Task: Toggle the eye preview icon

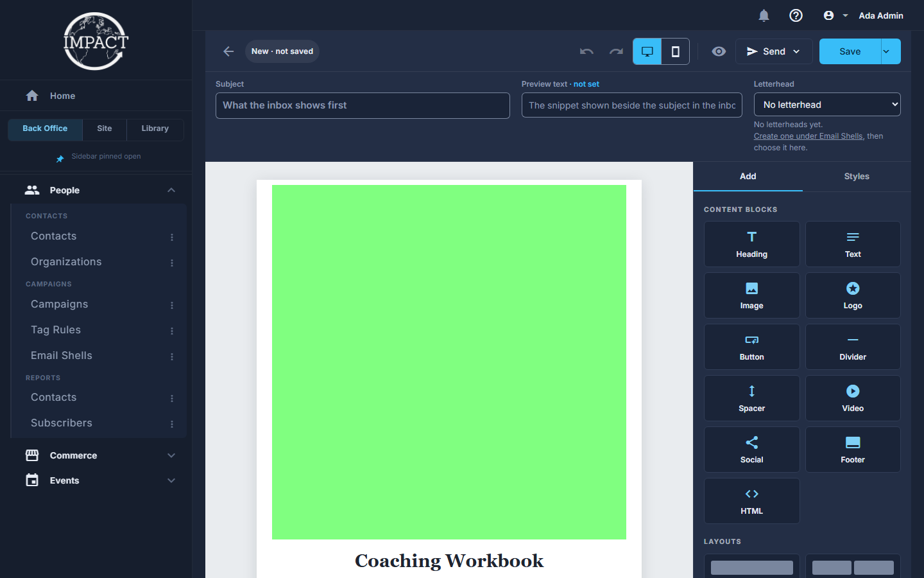Action: [719, 51]
